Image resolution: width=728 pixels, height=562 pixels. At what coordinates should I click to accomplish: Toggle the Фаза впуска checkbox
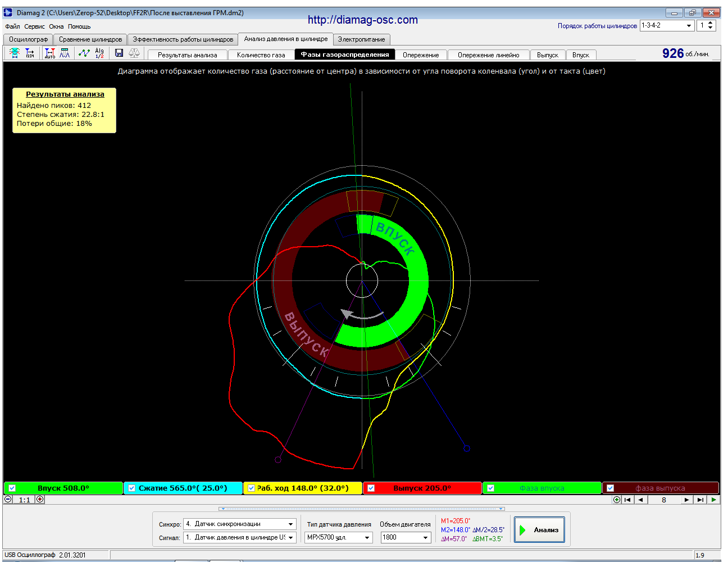click(490, 488)
